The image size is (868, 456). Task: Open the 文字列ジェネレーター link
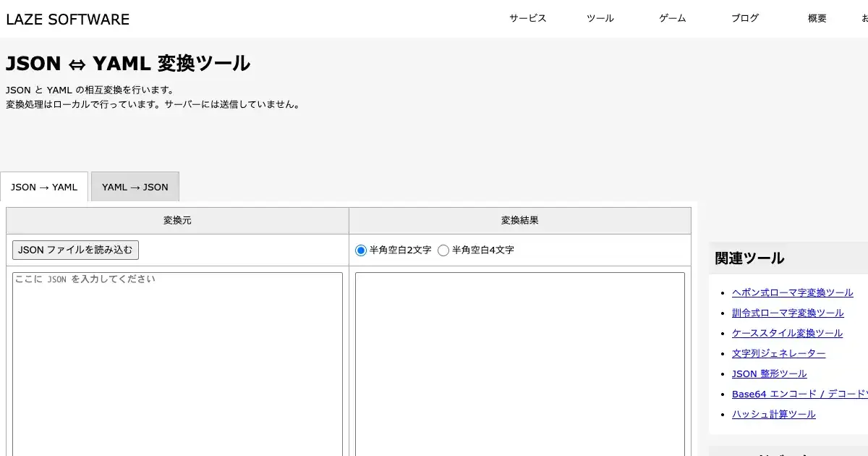(x=778, y=353)
